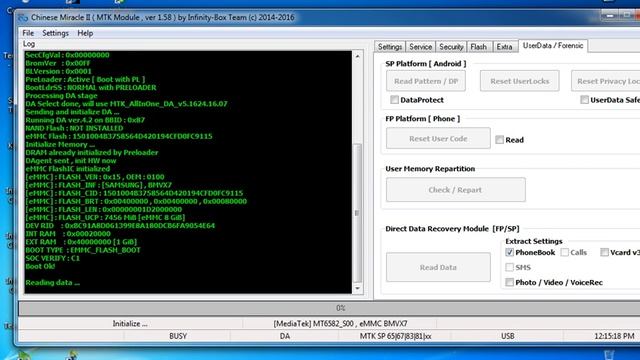
Task: Click the USB status bar cell
Action: tap(508, 336)
